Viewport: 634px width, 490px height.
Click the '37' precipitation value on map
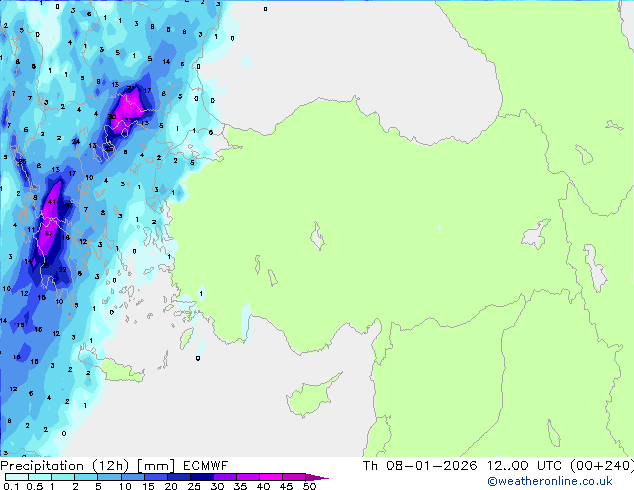click(49, 233)
